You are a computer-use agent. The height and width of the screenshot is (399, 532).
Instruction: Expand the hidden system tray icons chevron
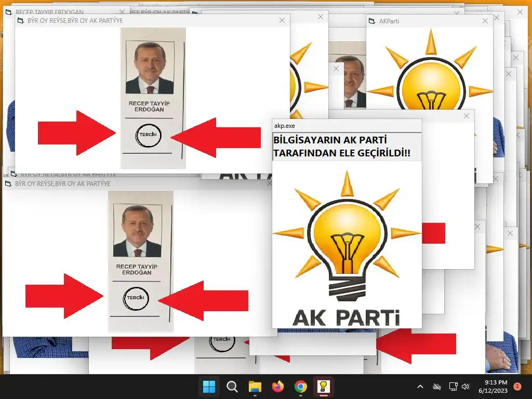coord(420,387)
